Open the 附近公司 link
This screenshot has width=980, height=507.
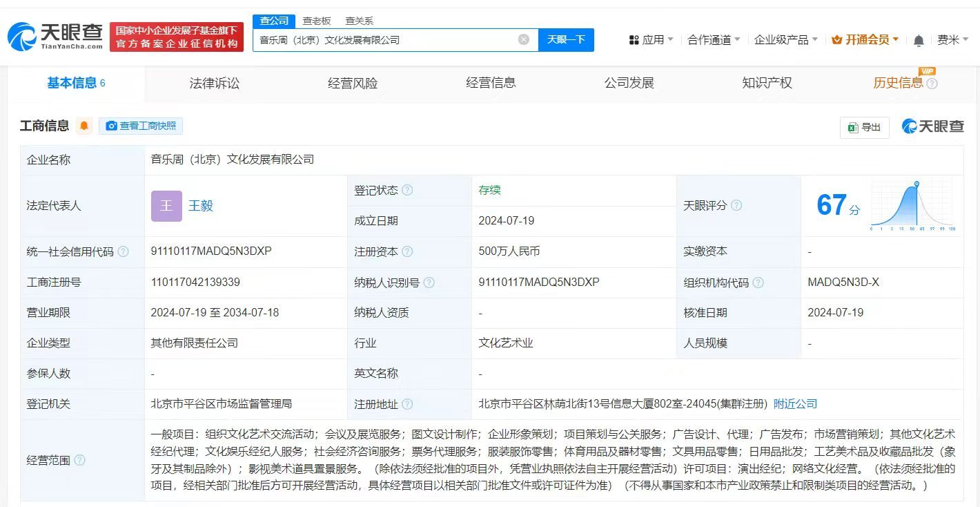pos(795,403)
